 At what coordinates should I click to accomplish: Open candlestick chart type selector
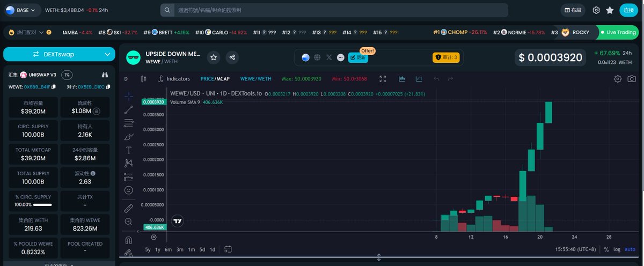(143, 79)
